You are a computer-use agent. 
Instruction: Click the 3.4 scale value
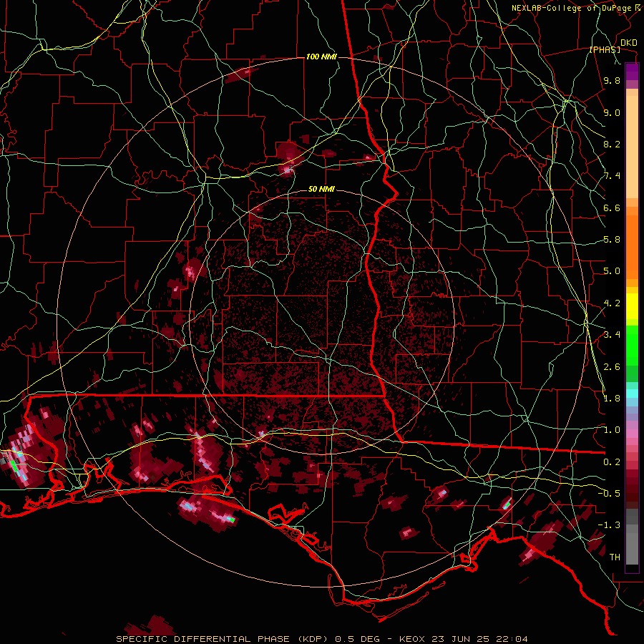(612, 335)
